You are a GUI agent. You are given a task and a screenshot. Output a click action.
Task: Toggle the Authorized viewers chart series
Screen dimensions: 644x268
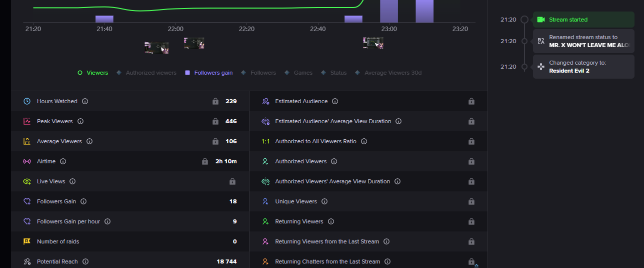click(x=146, y=73)
